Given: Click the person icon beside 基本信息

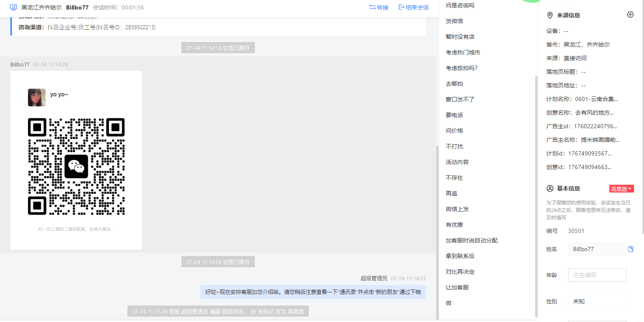Looking at the screenshot, I should pyautogui.click(x=550, y=188).
